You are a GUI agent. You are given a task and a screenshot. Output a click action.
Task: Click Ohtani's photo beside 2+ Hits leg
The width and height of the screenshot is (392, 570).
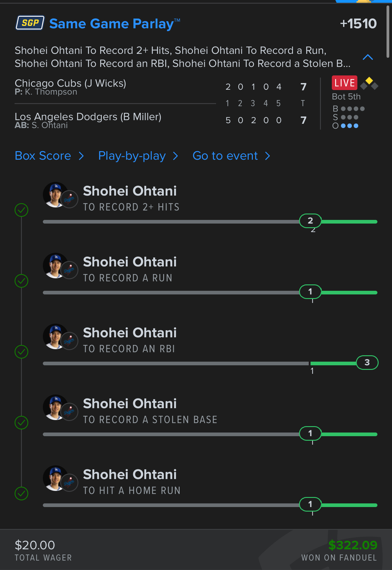pos(56,195)
